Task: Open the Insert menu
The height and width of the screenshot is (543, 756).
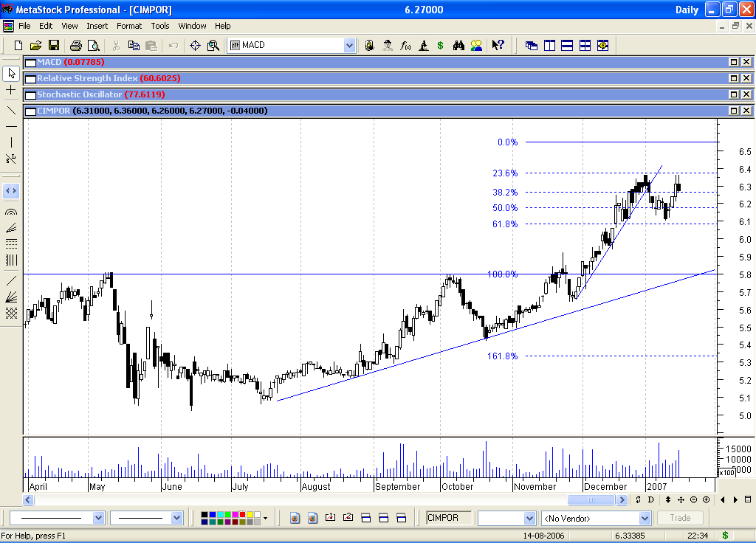Action: click(97, 26)
